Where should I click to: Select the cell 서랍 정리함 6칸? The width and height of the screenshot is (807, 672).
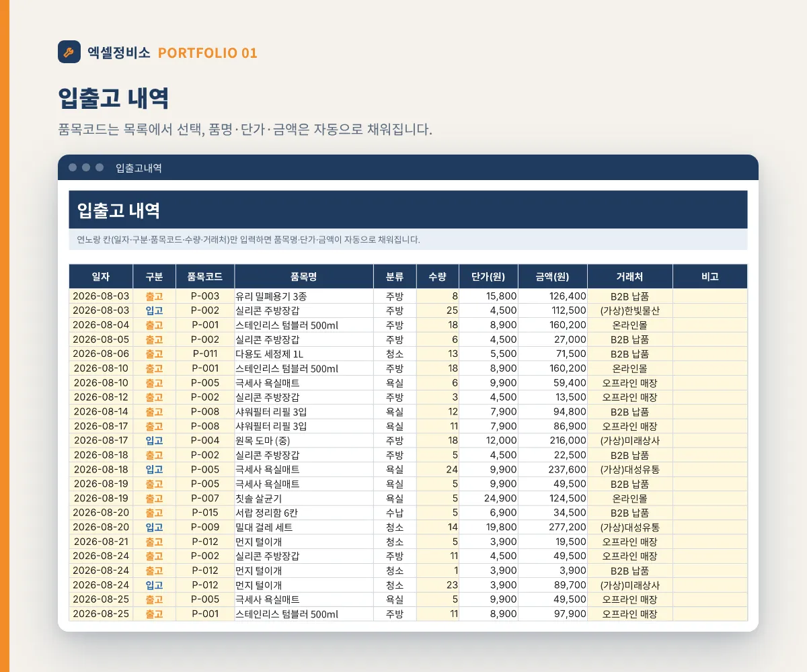pyautogui.click(x=304, y=513)
